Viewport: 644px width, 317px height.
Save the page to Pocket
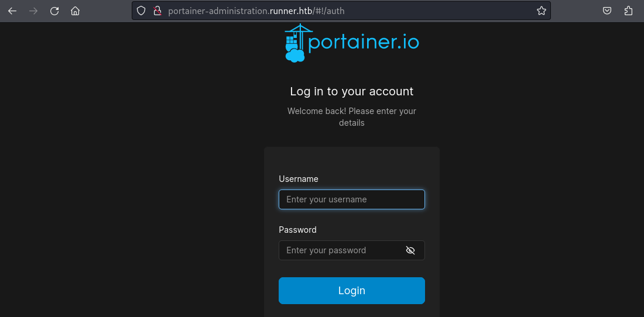(x=608, y=11)
